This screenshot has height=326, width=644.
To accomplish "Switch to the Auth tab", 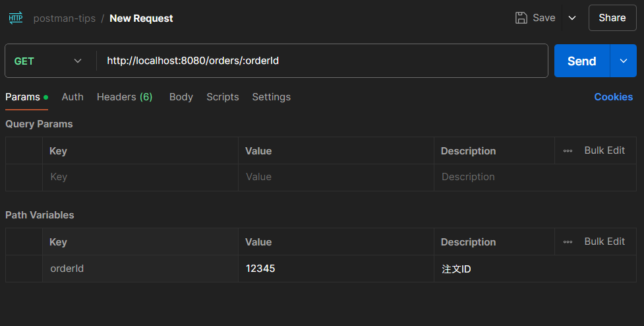I will [73, 97].
